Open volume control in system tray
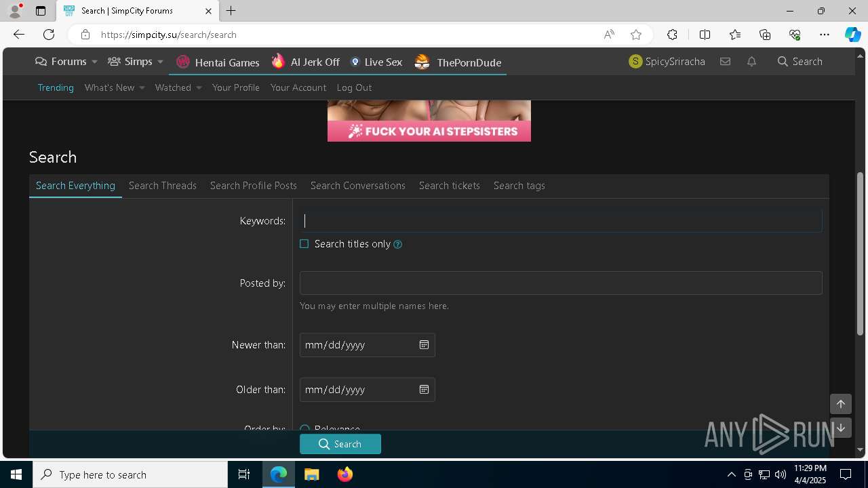868x488 pixels. (781, 474)
